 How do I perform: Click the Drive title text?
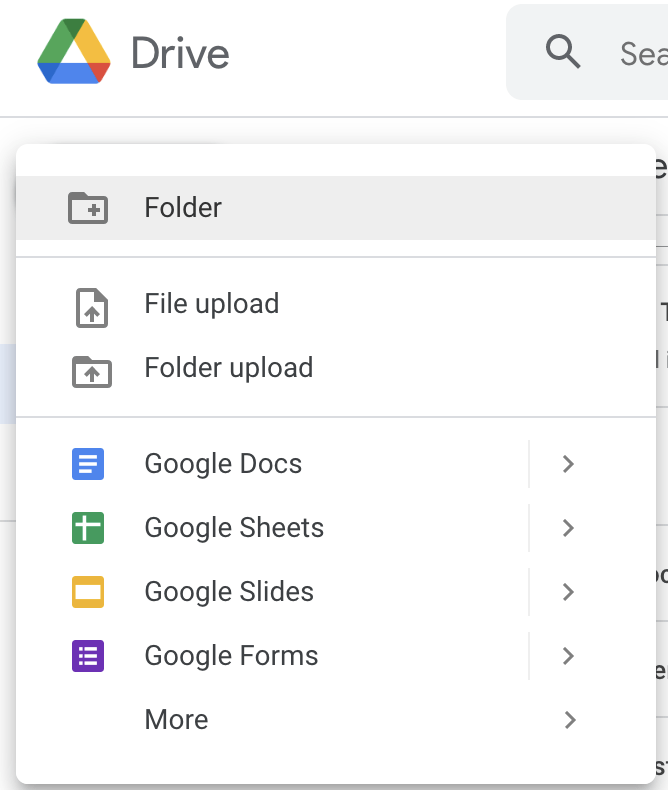point(180,53)
